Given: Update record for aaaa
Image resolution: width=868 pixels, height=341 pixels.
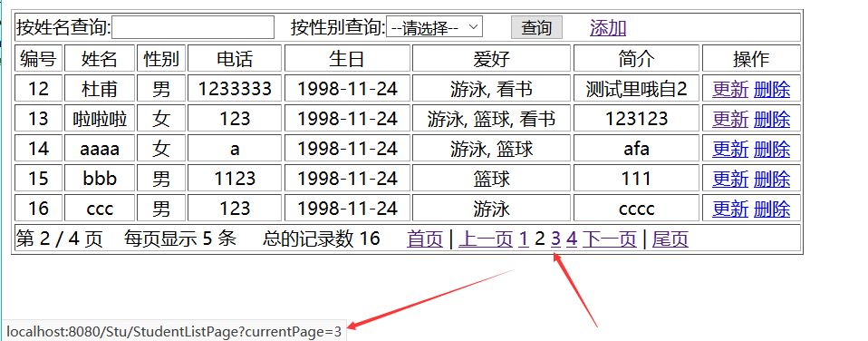Looking at the screenshot, I should coord(730,149).
